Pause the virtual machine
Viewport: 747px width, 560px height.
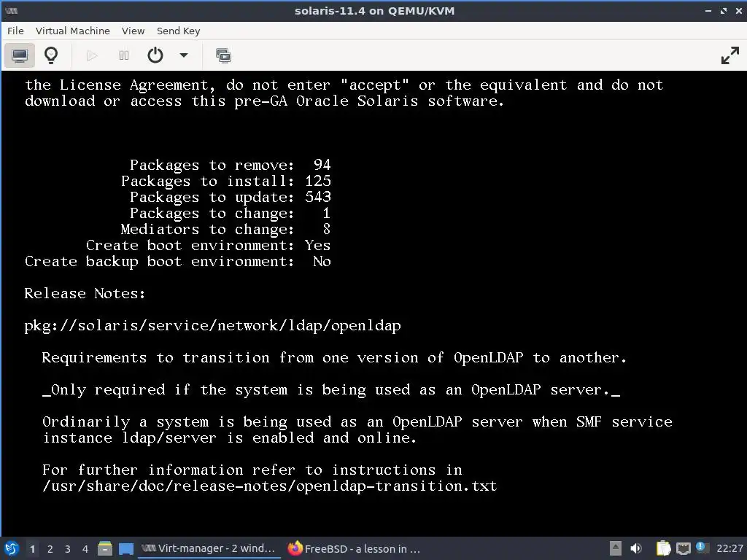coord(124,55)
